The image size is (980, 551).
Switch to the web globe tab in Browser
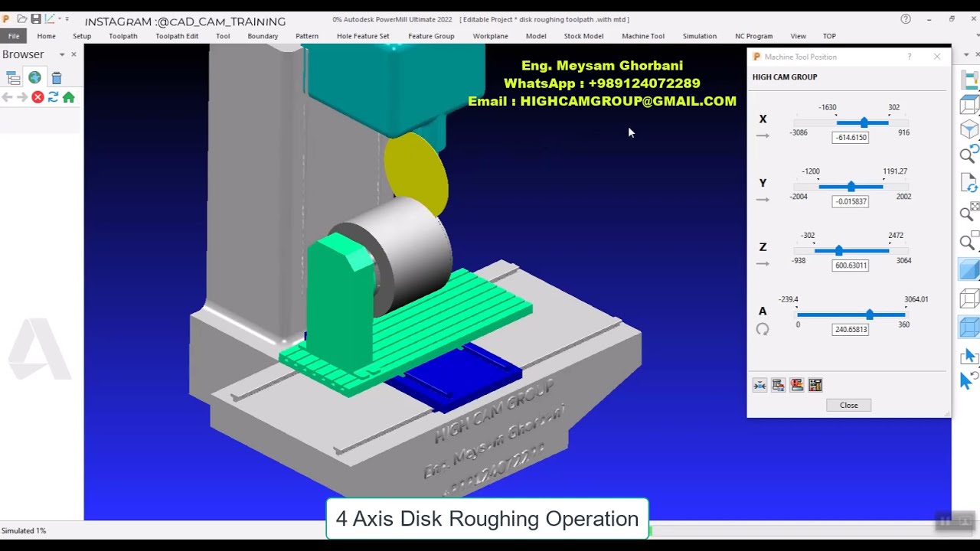click(35, 77)
